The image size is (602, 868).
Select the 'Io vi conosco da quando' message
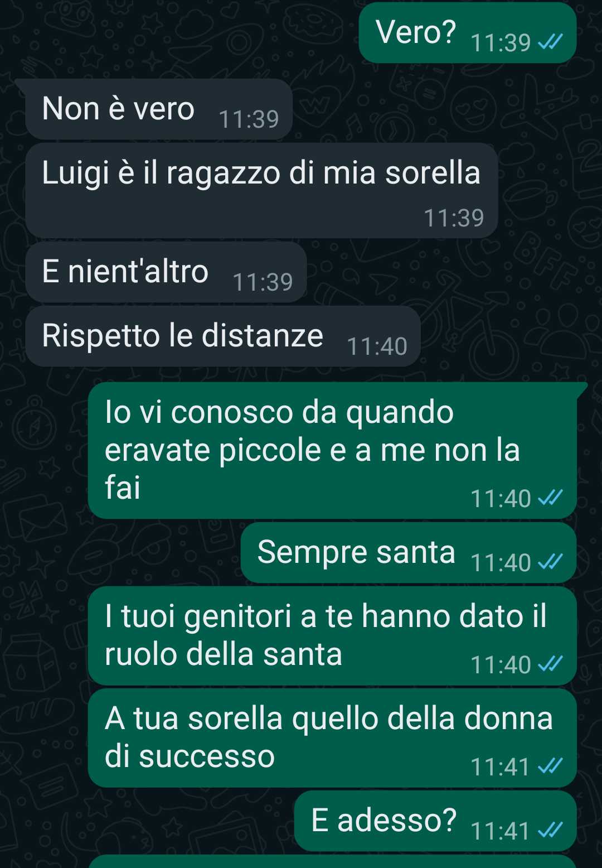point(332,451)
